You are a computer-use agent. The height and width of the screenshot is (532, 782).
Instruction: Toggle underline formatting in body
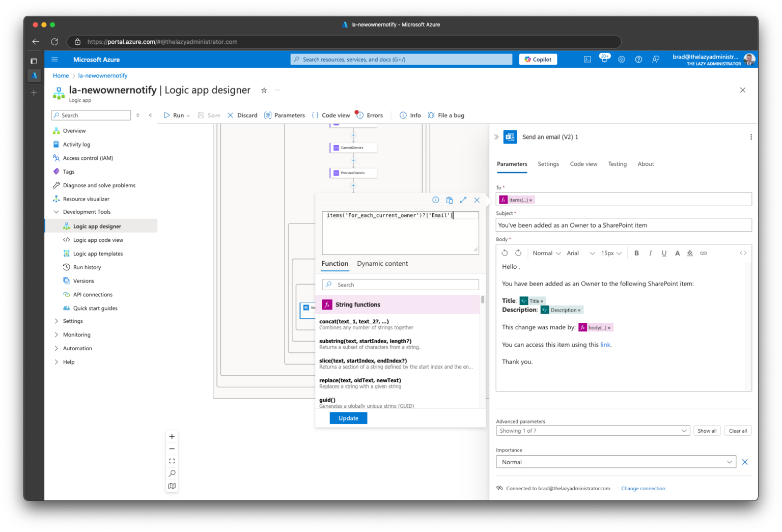[664, 253]
